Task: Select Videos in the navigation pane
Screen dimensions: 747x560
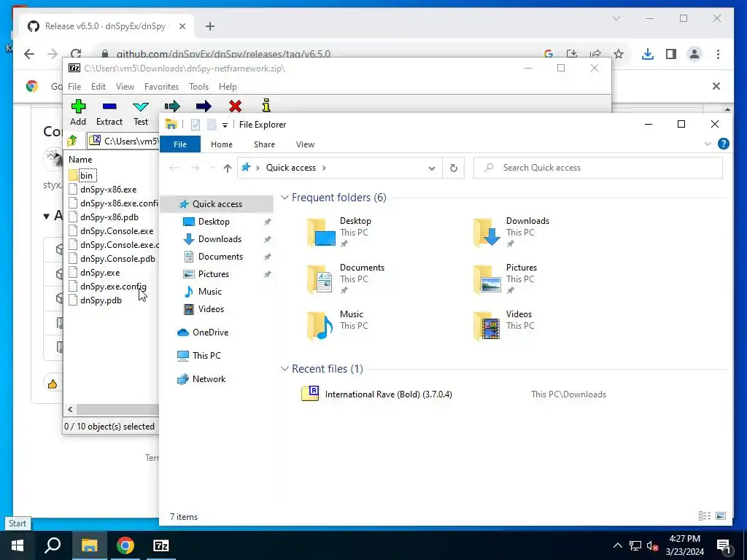Action: (x=211, y=309)
